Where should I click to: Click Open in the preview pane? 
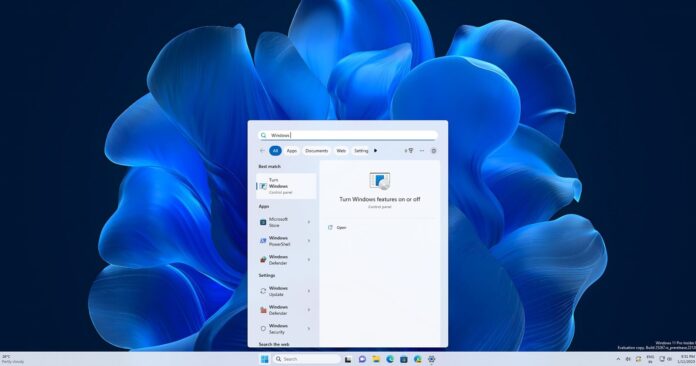(x=341, y=228)
